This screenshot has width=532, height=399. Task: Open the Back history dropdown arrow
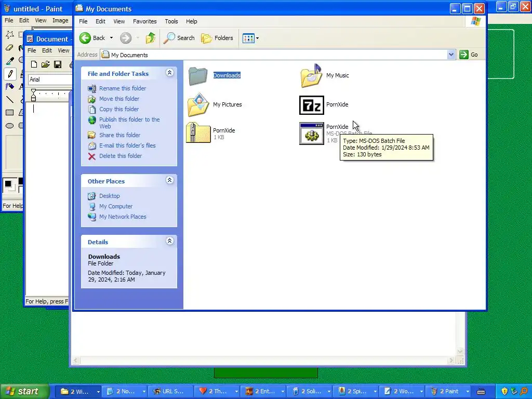coord(111,38)
